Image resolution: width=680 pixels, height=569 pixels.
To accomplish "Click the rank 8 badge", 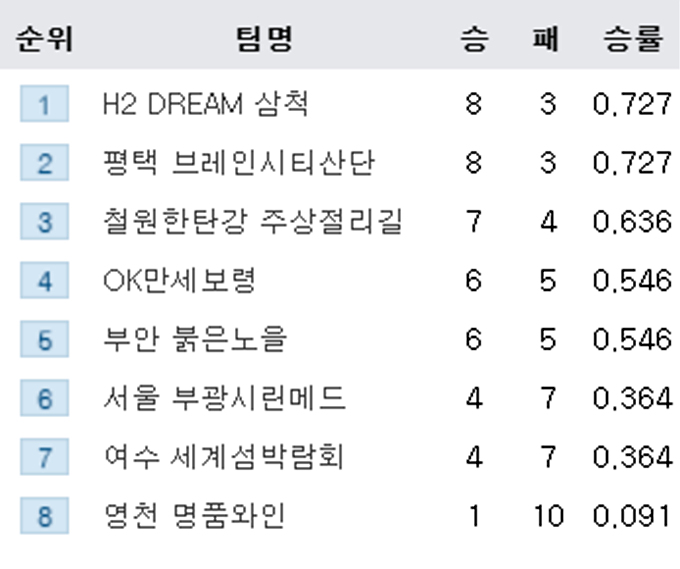I will coord(44,516).
